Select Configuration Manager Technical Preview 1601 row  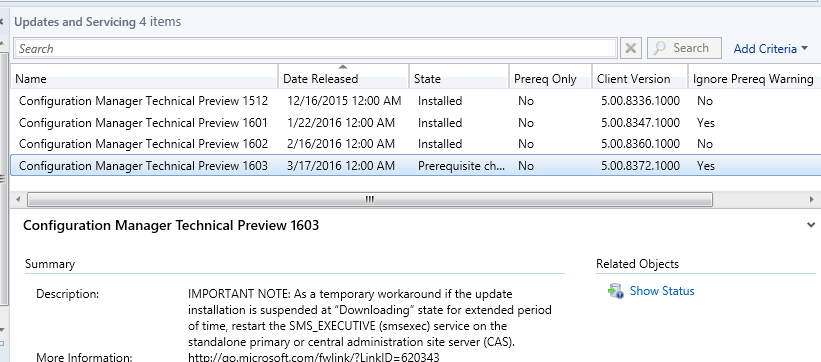point(416,123)
